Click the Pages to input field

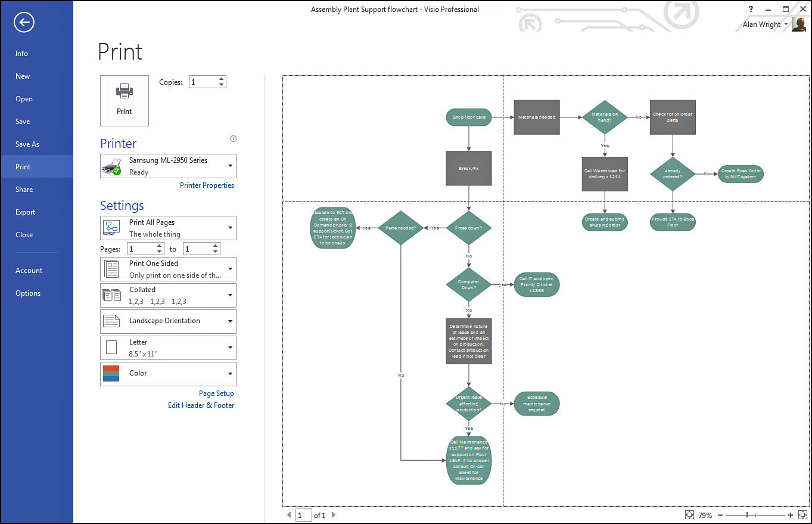[x=197, y=249]
